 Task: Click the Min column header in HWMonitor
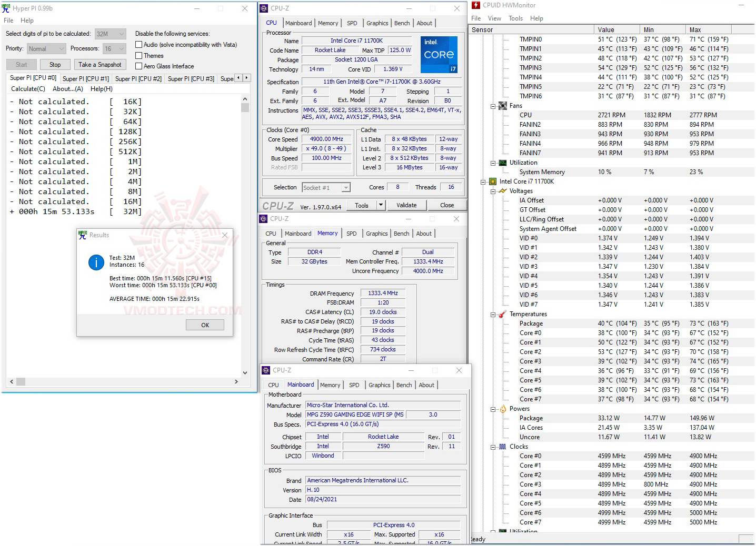tap(664, 30)
